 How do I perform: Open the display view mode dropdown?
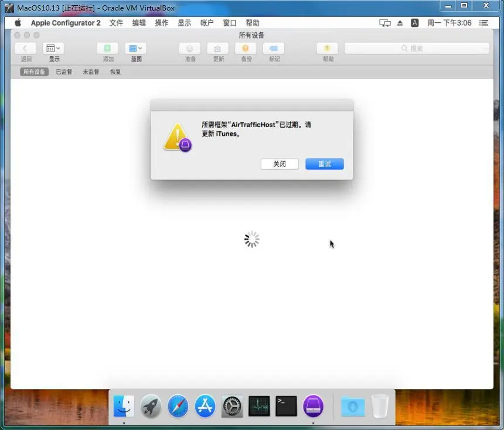53,49
